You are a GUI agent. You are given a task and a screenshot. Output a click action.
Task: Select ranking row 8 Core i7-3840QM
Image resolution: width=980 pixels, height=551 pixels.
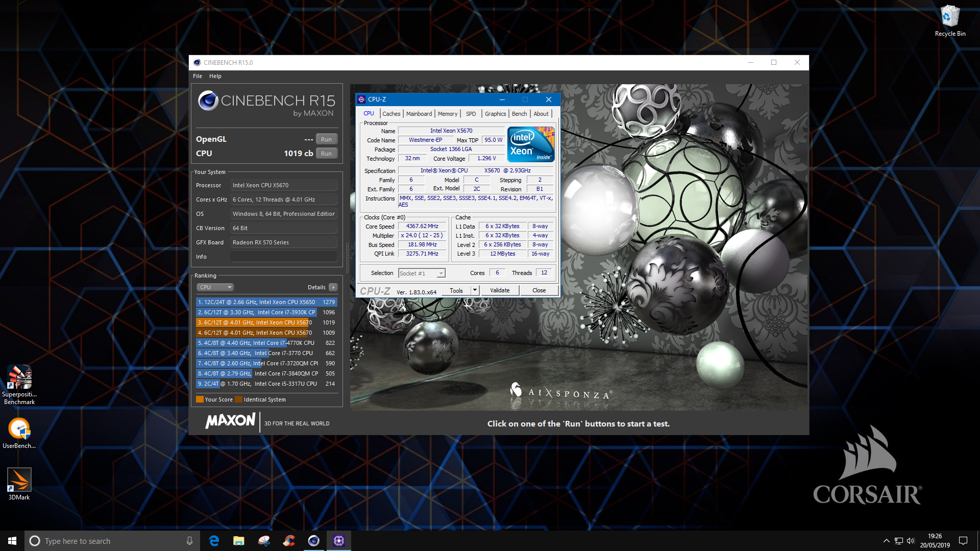[x=266, y=373]
